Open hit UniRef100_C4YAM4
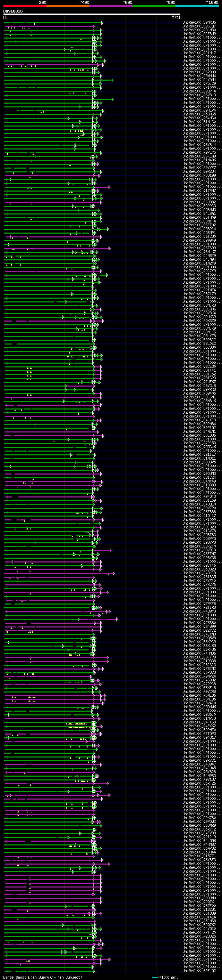 click(199, 80)
